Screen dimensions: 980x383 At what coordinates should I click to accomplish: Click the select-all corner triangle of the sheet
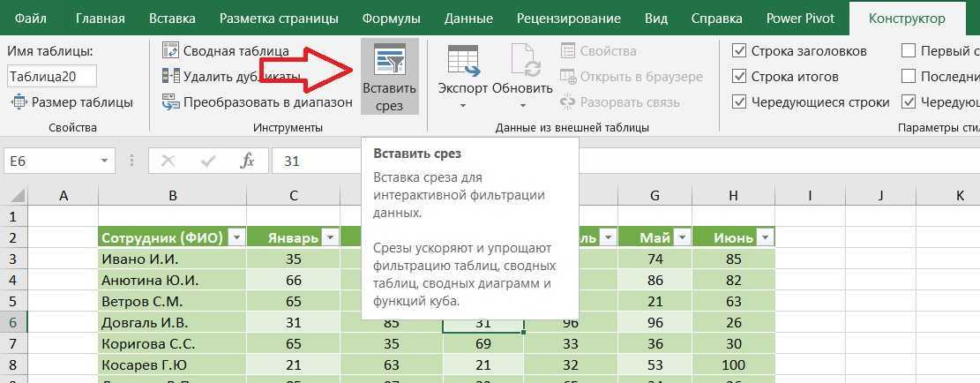click(19, 196)
